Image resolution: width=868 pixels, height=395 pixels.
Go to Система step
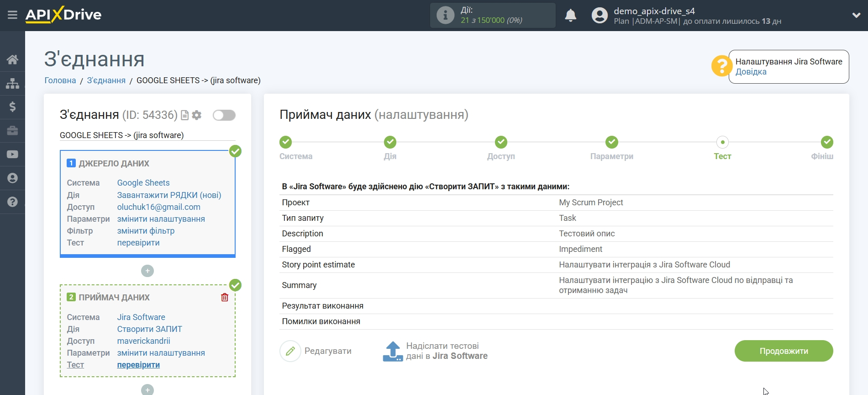click(286, 142)
